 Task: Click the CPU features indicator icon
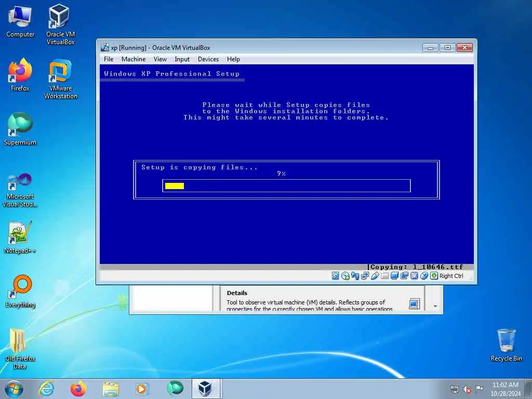click(414, 276)
